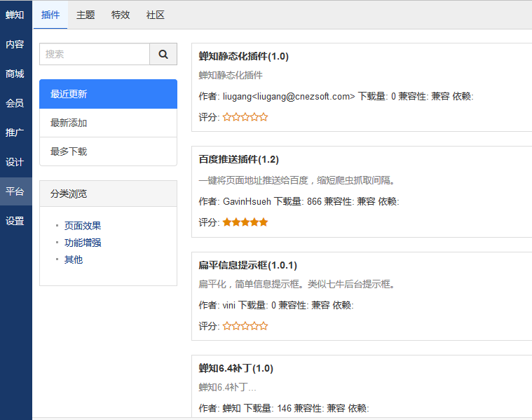Open the 社区 tab
The image size is (532, 420).
156,15
